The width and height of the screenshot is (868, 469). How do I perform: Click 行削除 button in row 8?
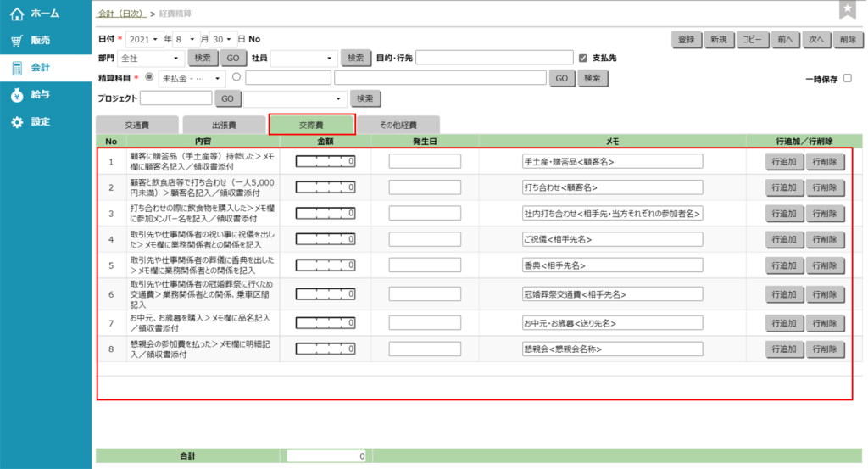(826, 349)
